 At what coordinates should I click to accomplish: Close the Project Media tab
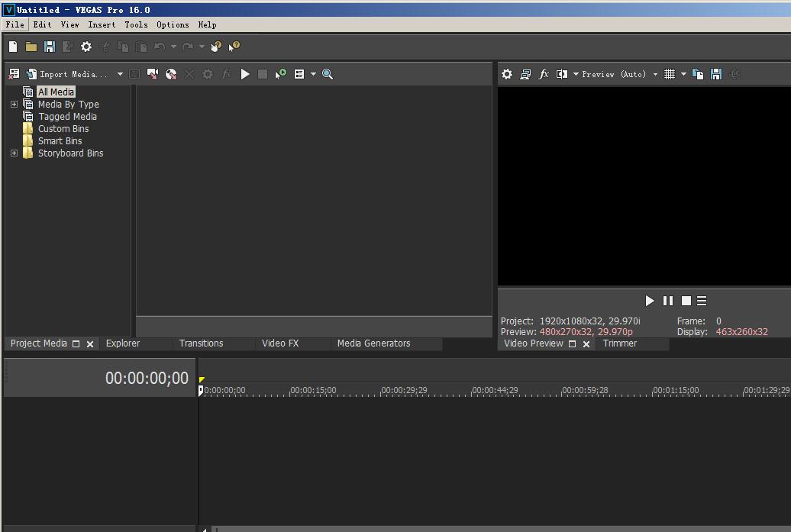[x=90, y=344]
